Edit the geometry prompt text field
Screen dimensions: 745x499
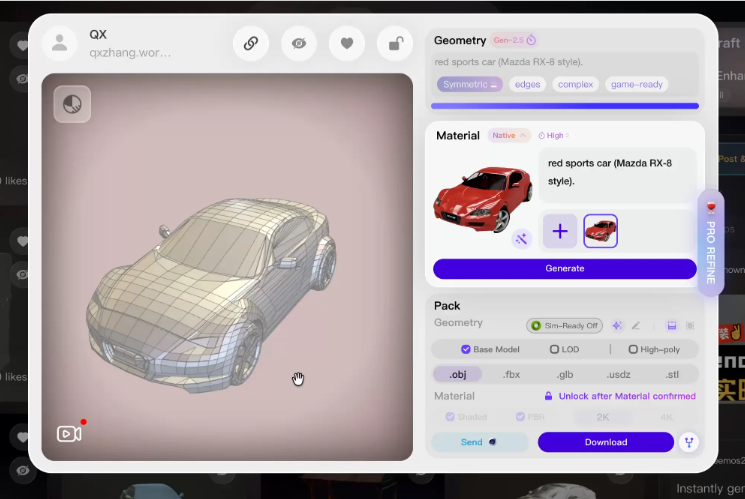click(x=565, y=62)
